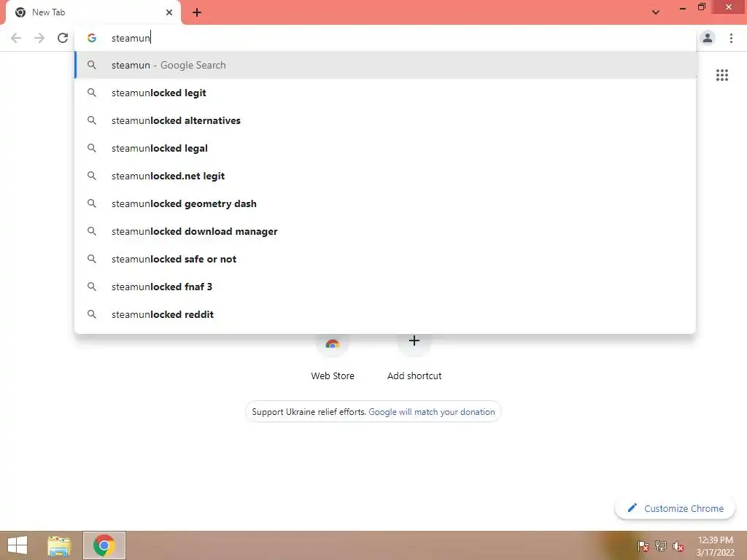The image size is (747, 560).
Task: Pick the "steamunlocked legit" suggestion
Action: click(x=385, y=93)
